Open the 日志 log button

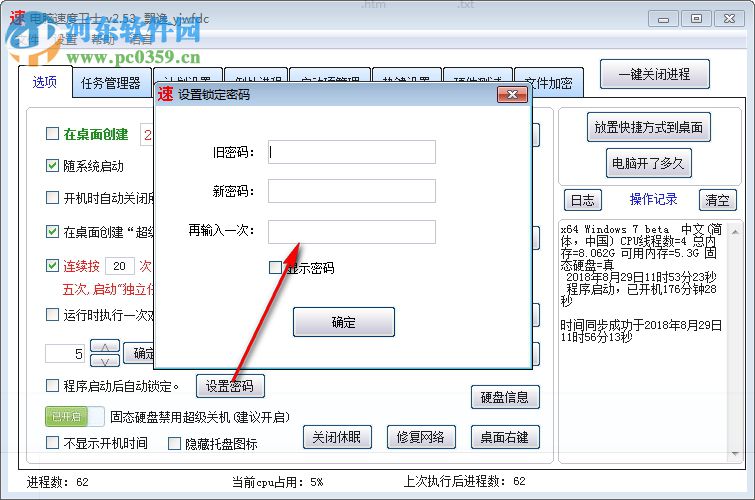click(x=583, y=200)
